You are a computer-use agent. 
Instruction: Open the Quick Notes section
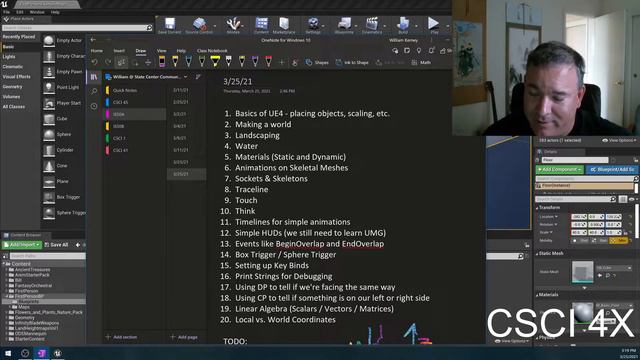coord(124,90)
